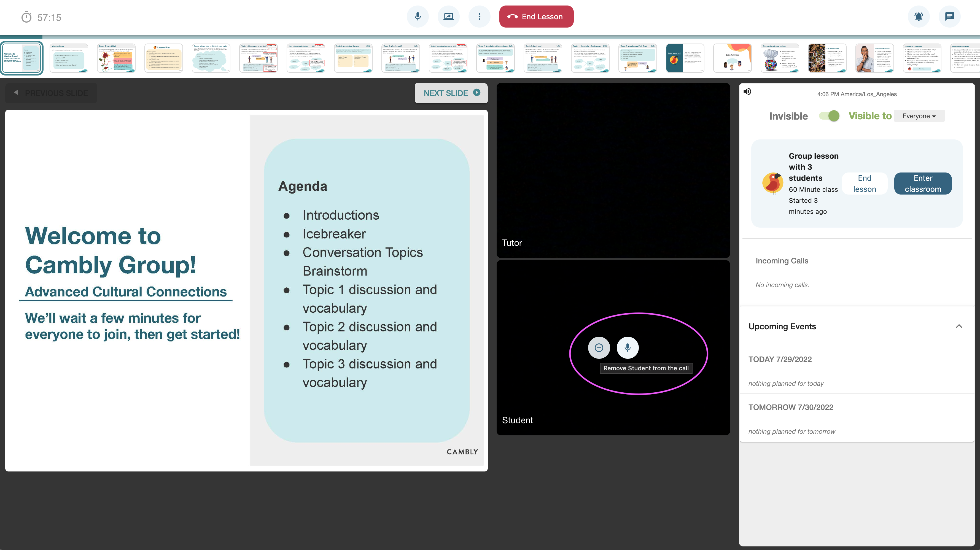Go to the next slide

tap(451, 93)
